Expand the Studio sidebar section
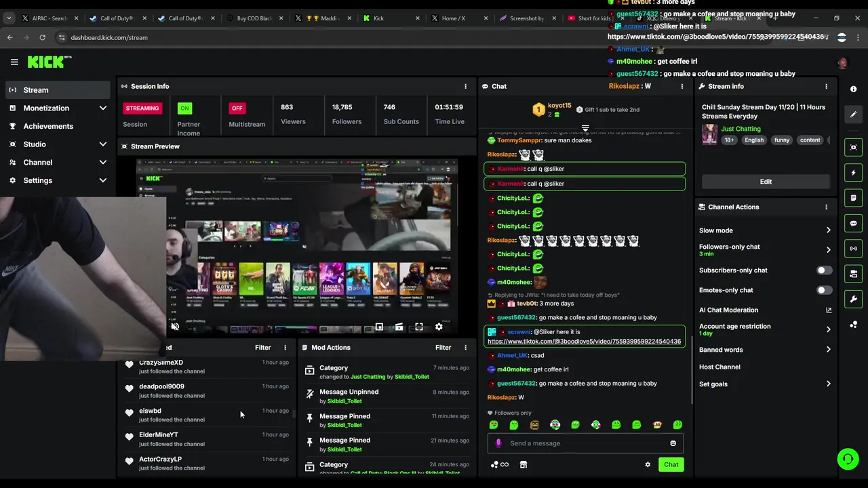The height and width of the screenshot is (488, 868). point(103,144)
